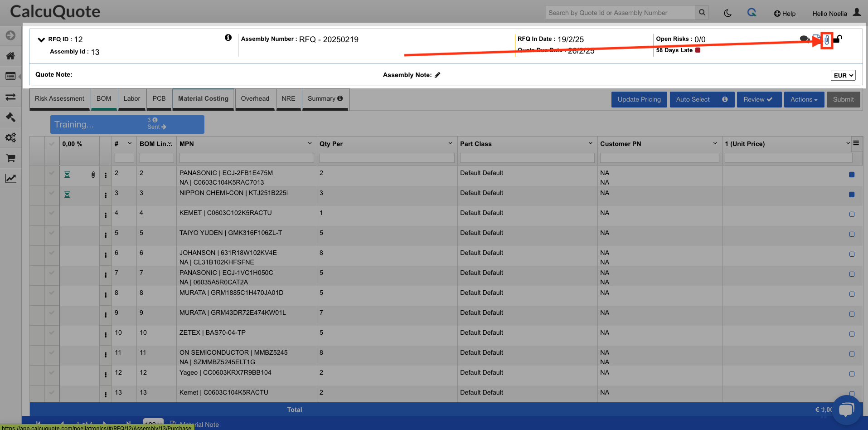Tick the header select-all checkmark

point(52,144)
